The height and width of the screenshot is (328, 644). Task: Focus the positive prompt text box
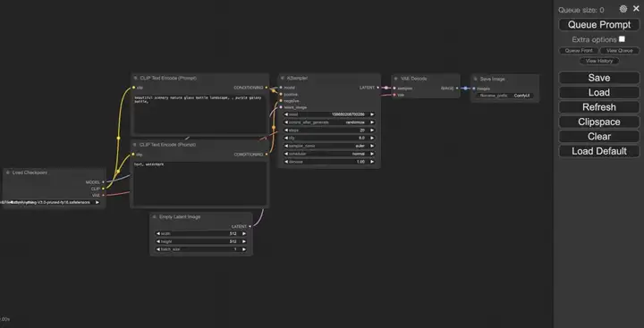point(200,114)
